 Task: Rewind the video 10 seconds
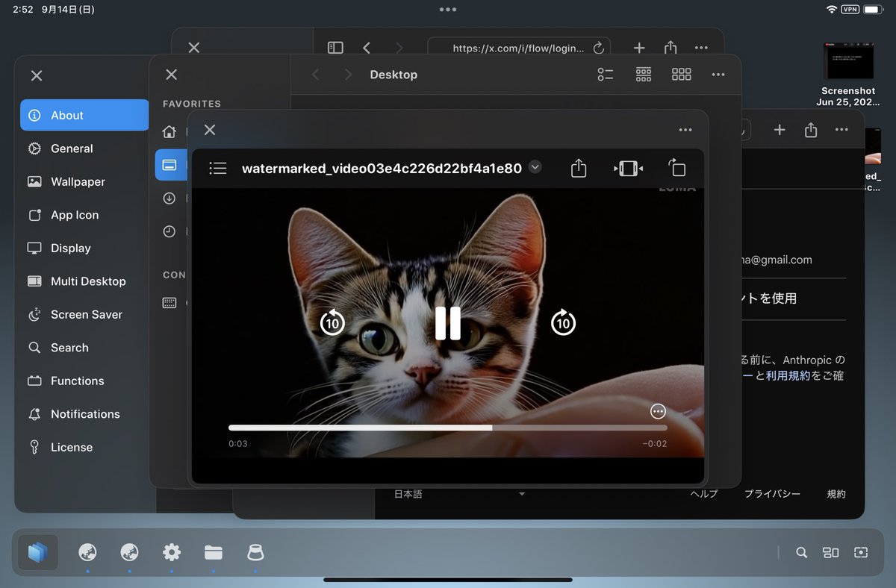(x=332, y=322)
